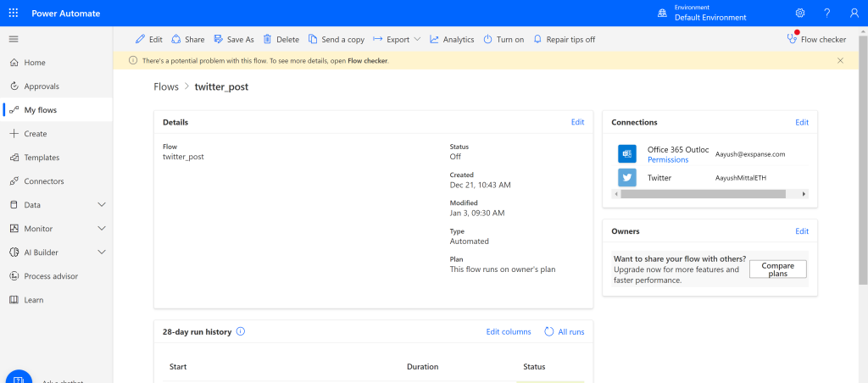This screenshot has height=383, width=868.
Task: Click Edit link in Details card
Action: pyautogui.click(x=577, y=122)
